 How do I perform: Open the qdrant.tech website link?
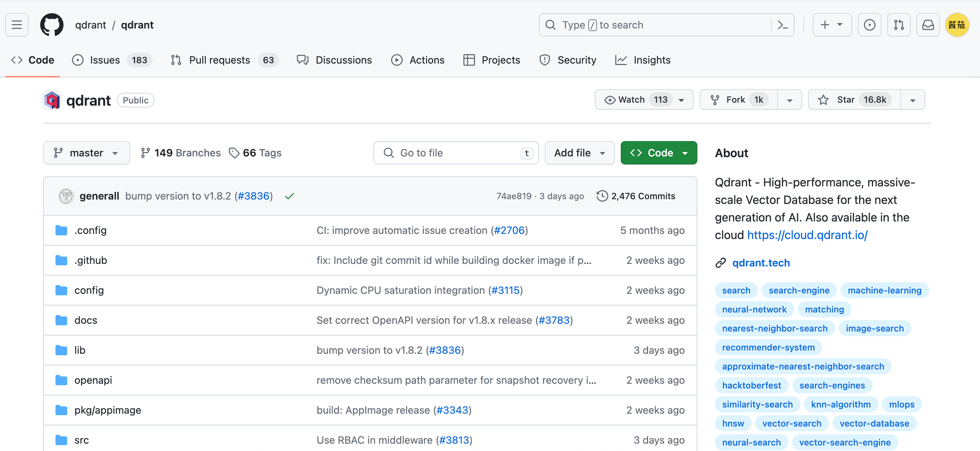pyautogui.click(x=761, y=263)
